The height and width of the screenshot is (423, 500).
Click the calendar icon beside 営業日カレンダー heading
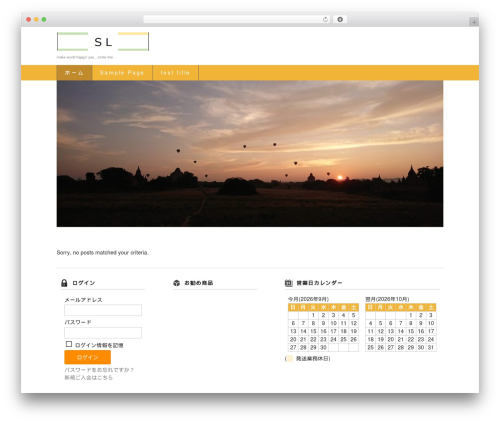coord(289,283)
